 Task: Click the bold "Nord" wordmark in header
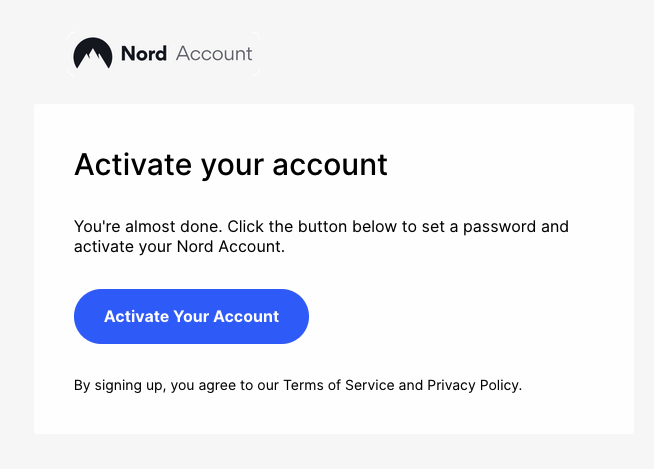(x=143, y=54)
